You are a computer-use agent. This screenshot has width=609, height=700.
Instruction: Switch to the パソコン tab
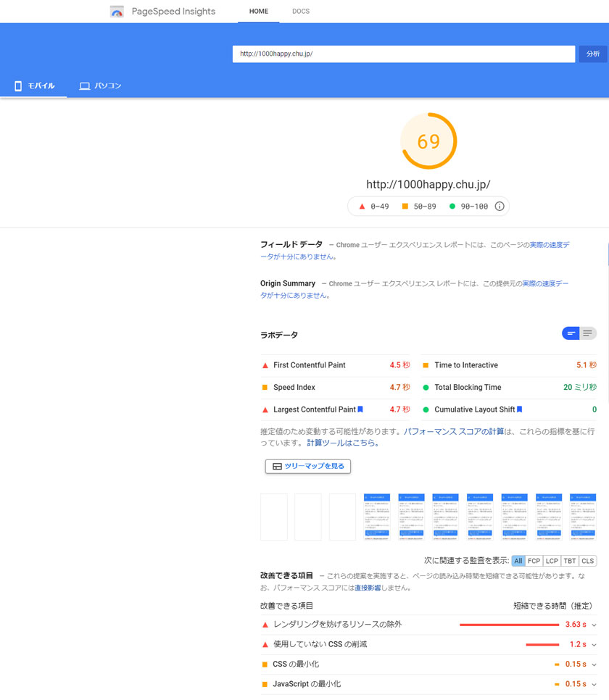point(100,86)
